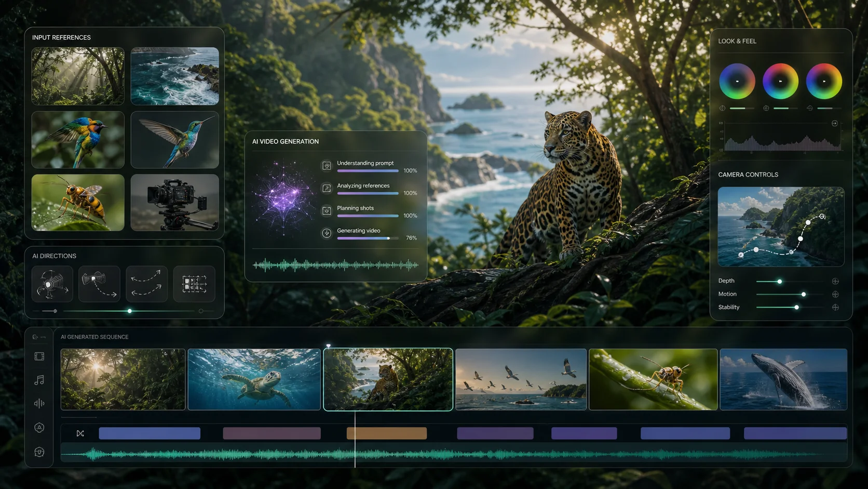Open the sea turtle clip in sequence
The image size is (868, 489).
(x=254, y=379)
